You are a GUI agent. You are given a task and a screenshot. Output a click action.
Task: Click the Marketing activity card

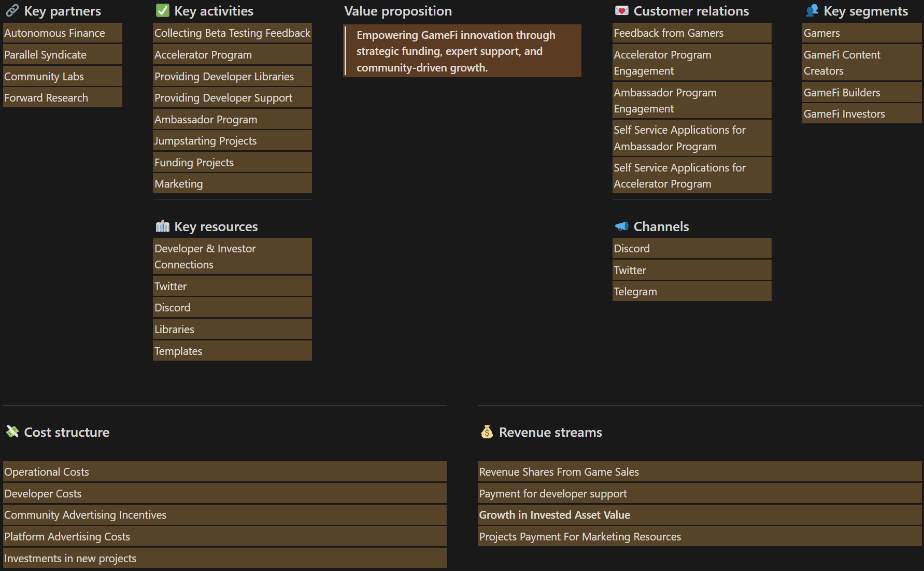232,183
